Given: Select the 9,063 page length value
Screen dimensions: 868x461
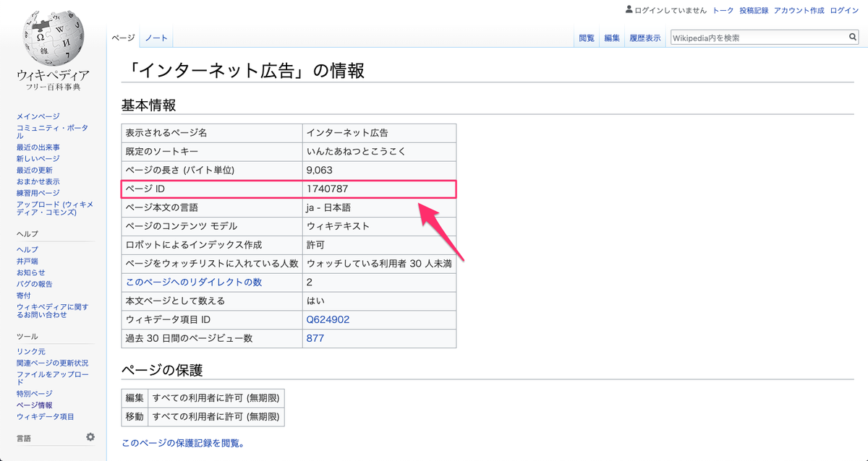Looking at the screenshot, I should pyautogui.click(x=320, y=170).
